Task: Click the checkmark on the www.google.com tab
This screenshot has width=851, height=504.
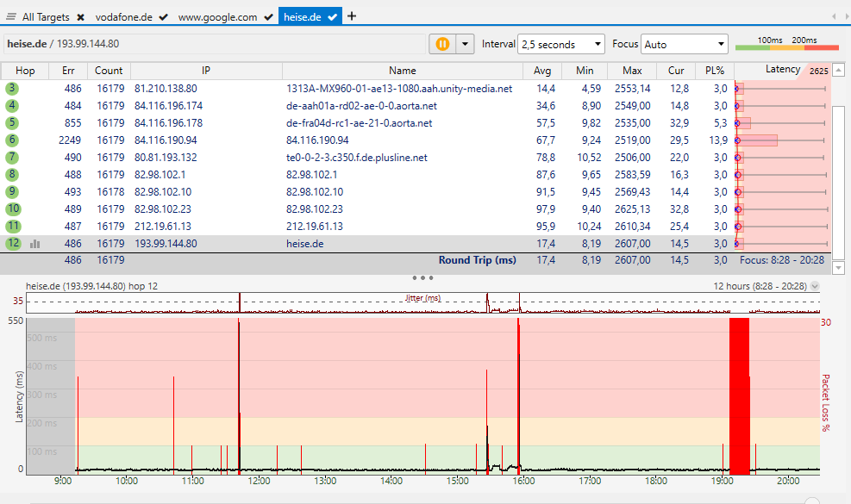Action: pyautogui.click(x=269, y=16)
